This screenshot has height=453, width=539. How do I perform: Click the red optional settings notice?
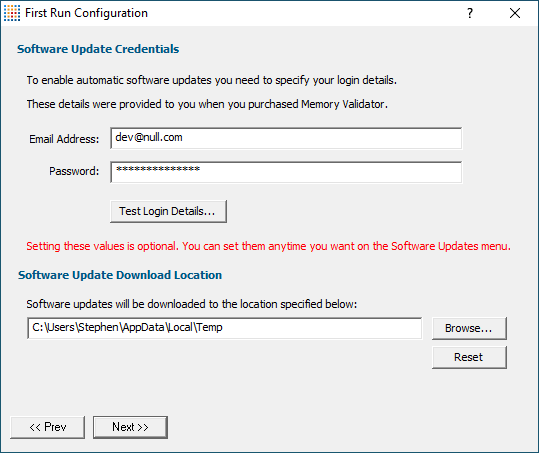tap(268, 246)
